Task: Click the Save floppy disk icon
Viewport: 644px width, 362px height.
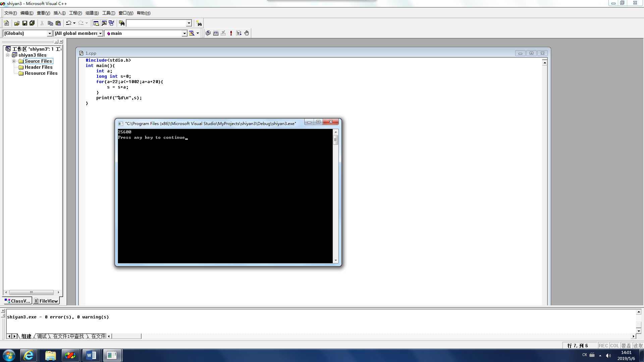Action: click(x=24, y=23)
